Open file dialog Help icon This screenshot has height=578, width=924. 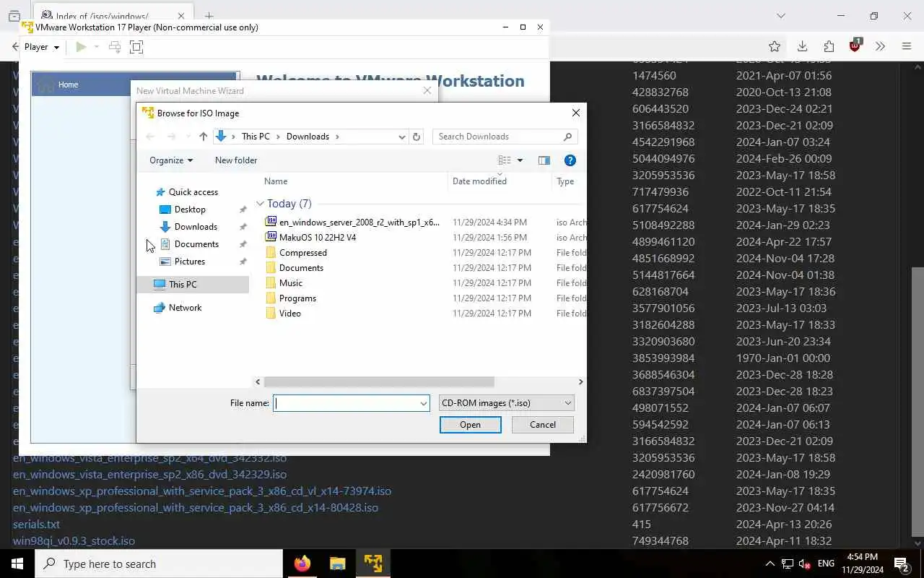click(570, 160)
